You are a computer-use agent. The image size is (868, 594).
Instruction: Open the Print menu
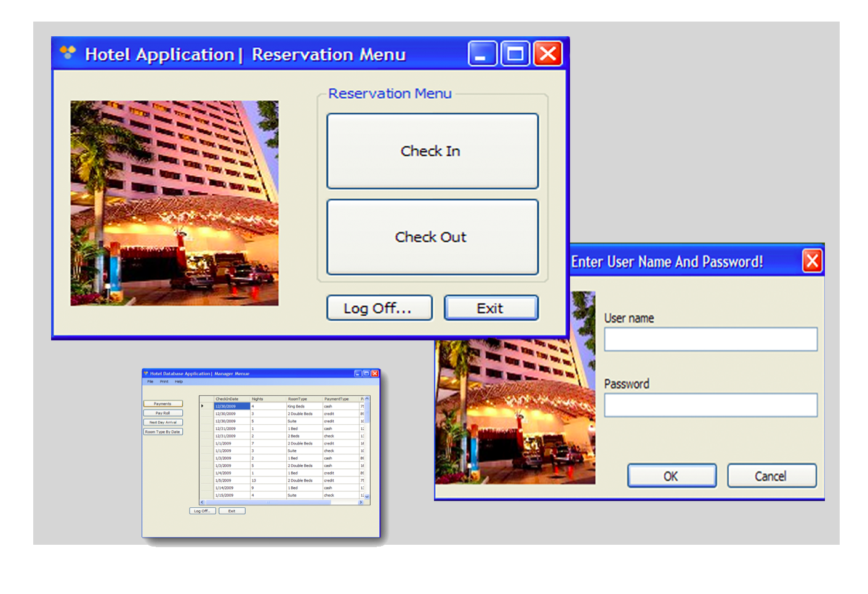pos(163,382)
